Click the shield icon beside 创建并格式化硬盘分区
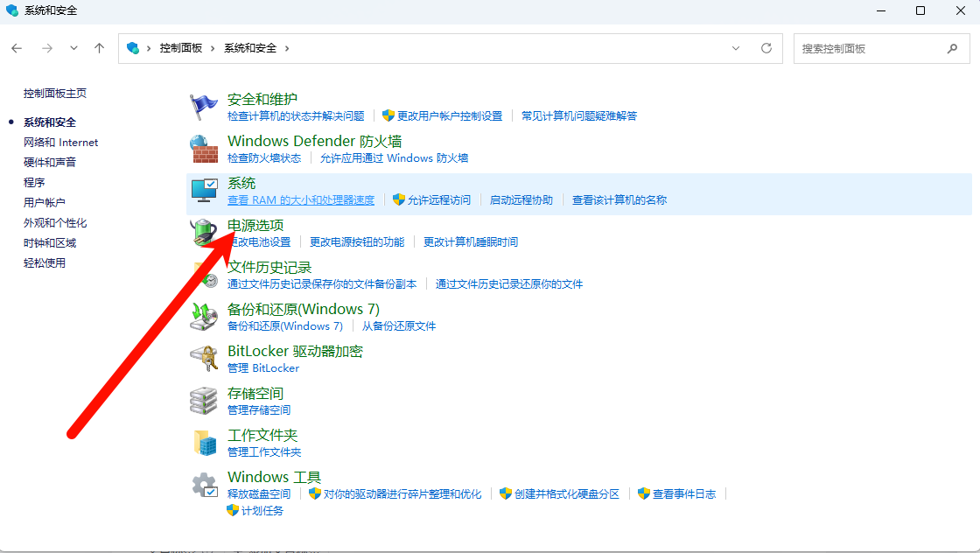 coord(506,493)
